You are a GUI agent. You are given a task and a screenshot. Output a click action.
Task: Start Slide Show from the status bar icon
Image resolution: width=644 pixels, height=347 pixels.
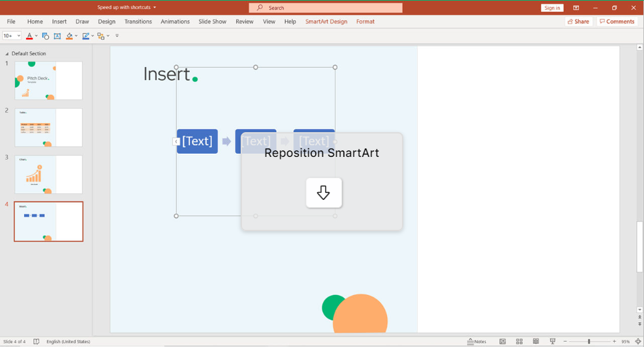tap(552, 342)
